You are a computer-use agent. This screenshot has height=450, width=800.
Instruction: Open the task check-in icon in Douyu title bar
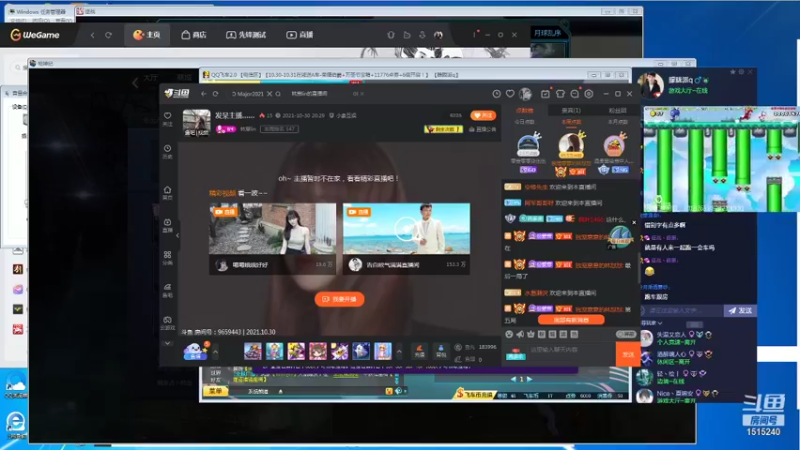tap(545, 94)
